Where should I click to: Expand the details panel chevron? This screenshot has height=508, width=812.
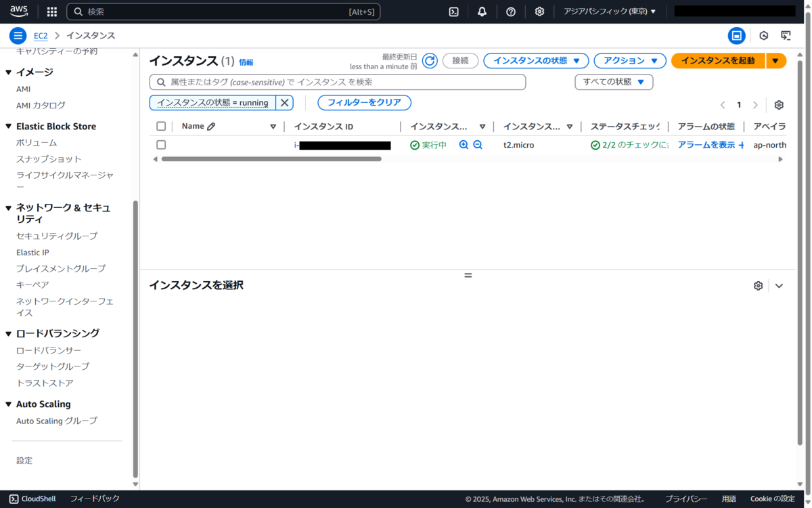click(x=779, y=286)
